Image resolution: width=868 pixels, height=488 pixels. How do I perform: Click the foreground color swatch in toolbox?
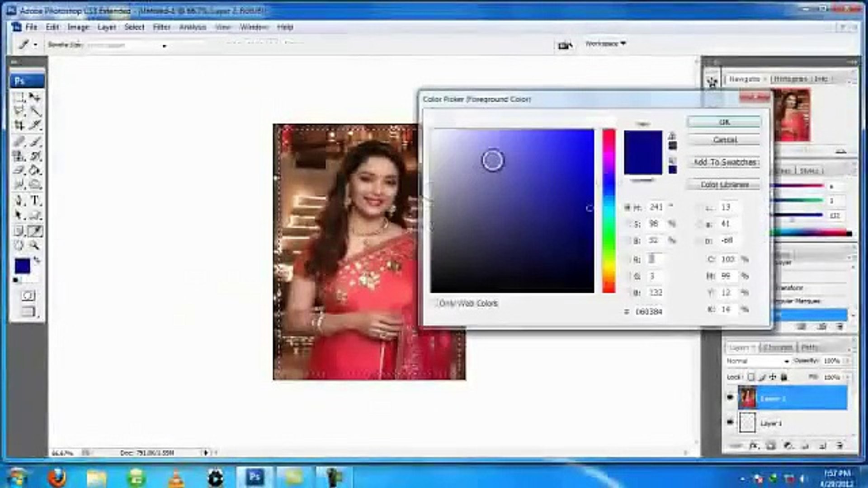pos(22,266)
